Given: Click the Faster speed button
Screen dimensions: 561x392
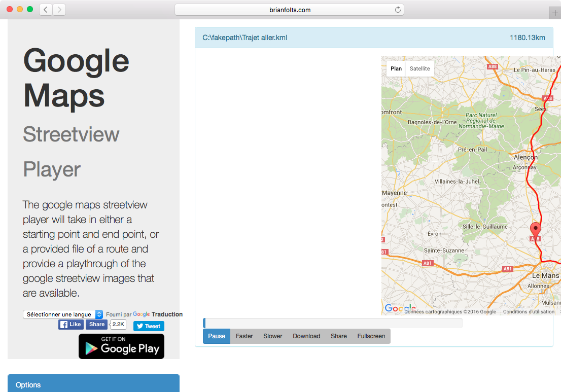Looking at the screenshot, I should tap(244, 336).
